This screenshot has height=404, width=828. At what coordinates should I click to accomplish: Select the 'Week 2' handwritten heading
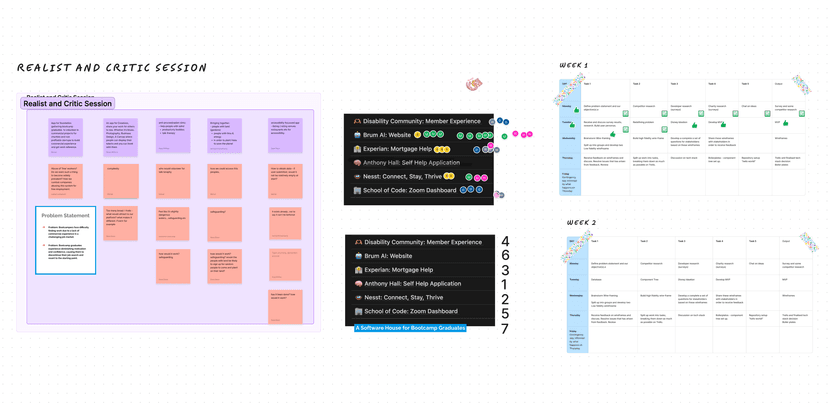pos(581,223)
